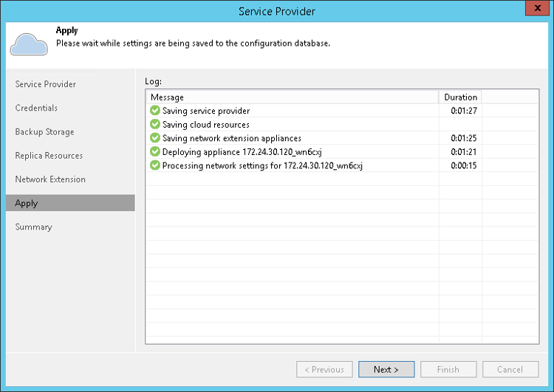The height and width of the screenshot is (392, 554).
Task: Click check icon for Saving network extension appliances
Action: 155,138
